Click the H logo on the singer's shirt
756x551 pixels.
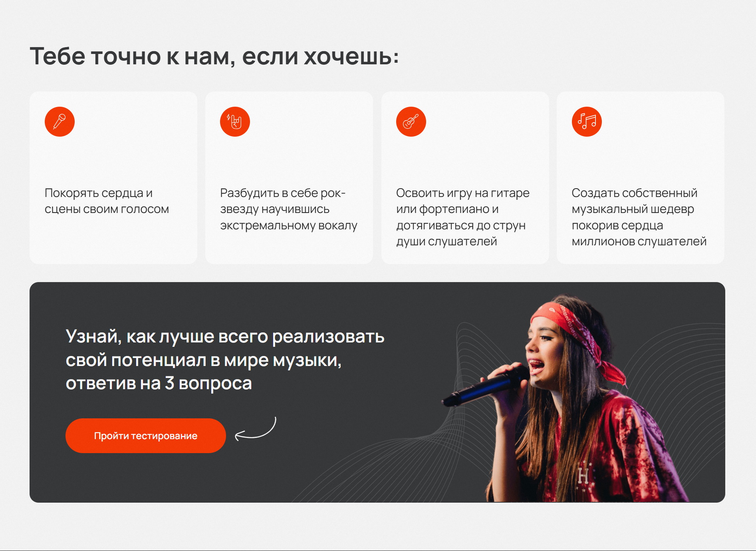click(583, 475)
